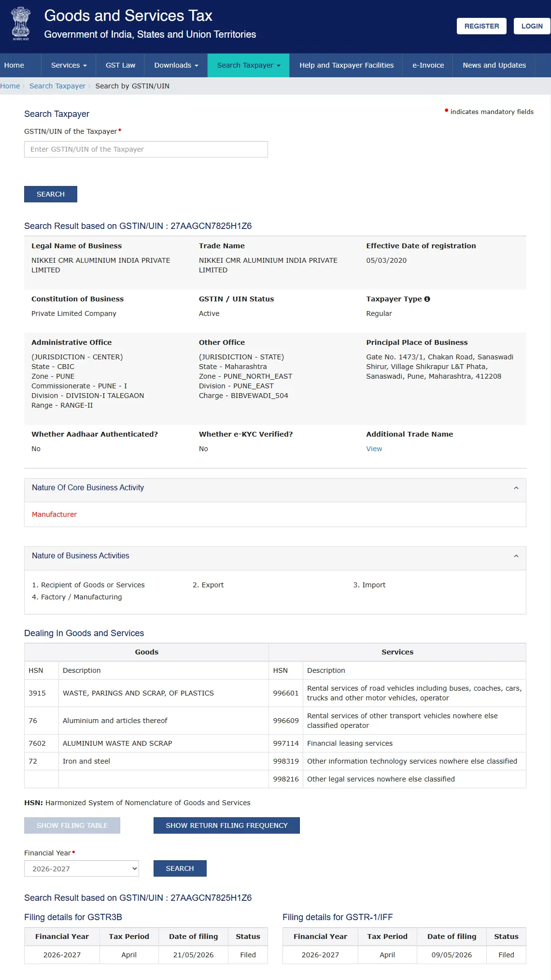Focus the GSTIN/UIN of the Taxpayer field
The width and height of the screenshot is (551, 980).
(146, 149)
